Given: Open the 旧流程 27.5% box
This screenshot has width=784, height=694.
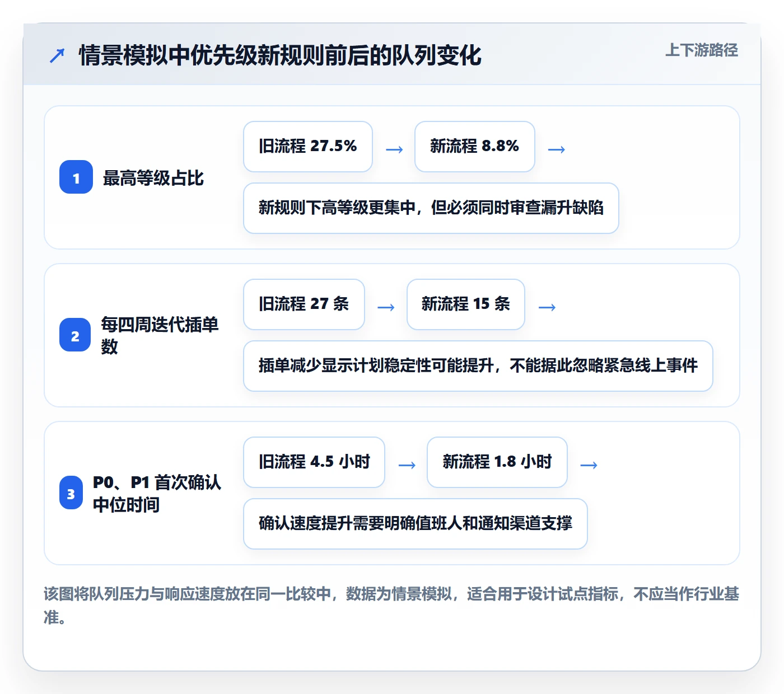Looking at the screenshot, I should click(308, 147).
